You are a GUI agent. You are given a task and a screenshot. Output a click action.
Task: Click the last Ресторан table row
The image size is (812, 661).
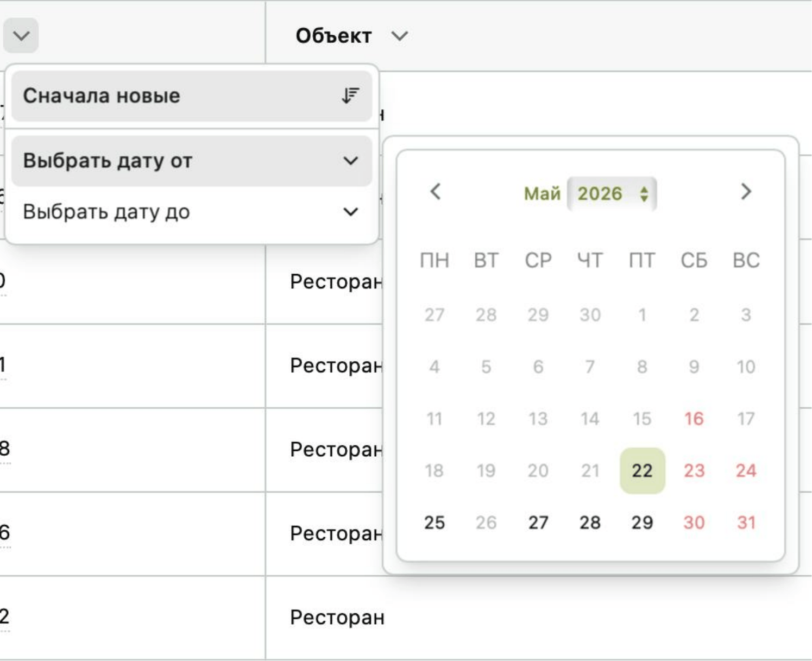coord(406,618)
